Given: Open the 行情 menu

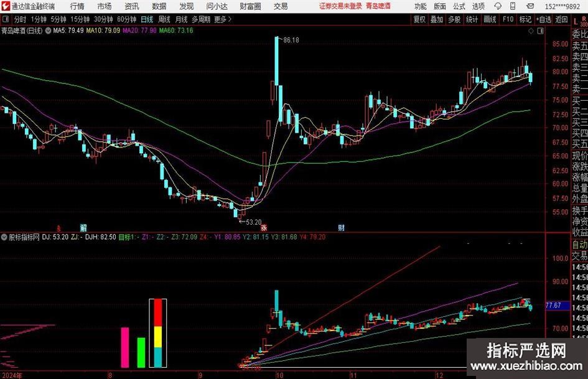Looking at the screenshot, I should point(77,6).
